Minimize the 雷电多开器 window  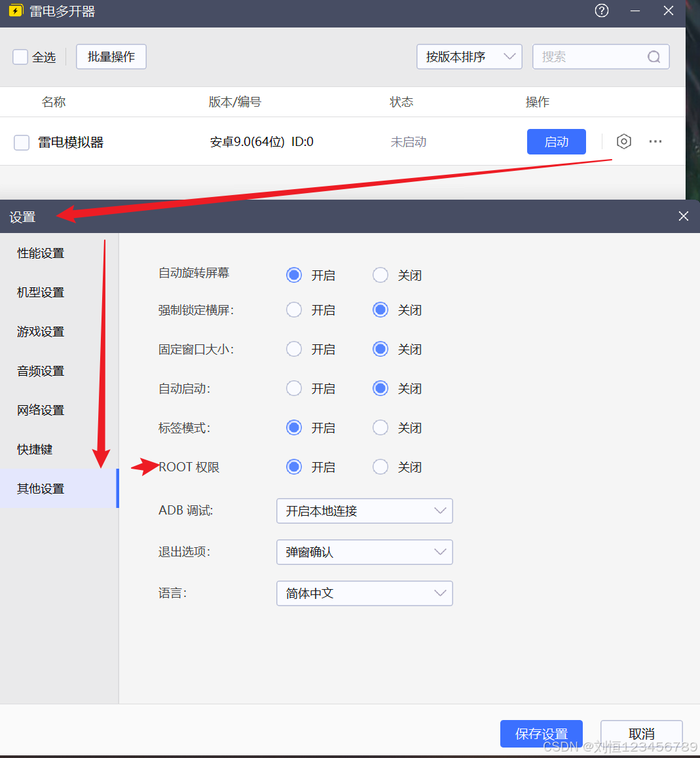[635, 10]
